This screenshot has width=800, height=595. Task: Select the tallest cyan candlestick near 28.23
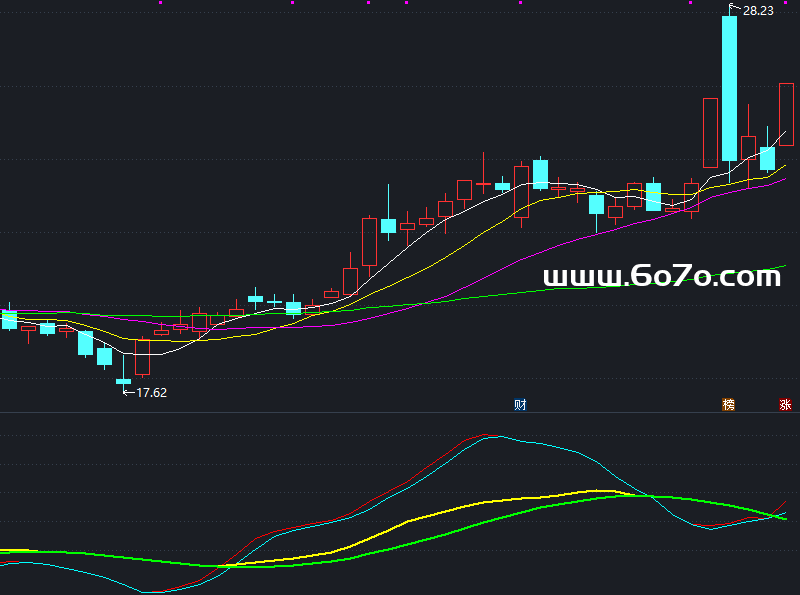(729, 88)
